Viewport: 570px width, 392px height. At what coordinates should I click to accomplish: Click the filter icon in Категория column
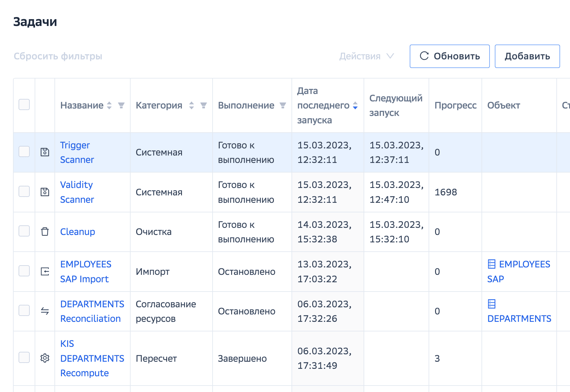[204, 105]
